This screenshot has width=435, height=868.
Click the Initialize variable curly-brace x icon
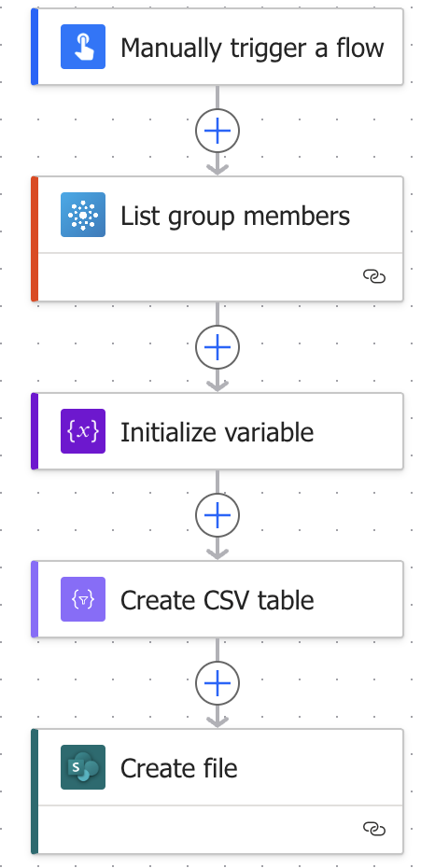pos(83,431)
